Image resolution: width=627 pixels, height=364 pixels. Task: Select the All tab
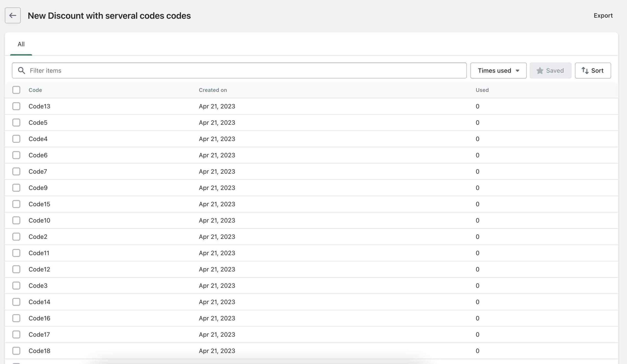click(x=21, y=44)
